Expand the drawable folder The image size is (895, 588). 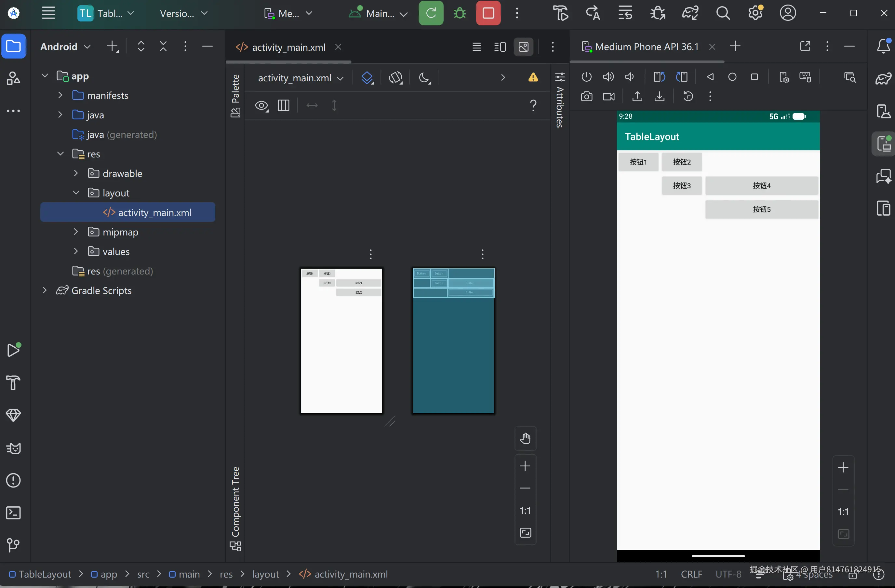coord(76,173)
